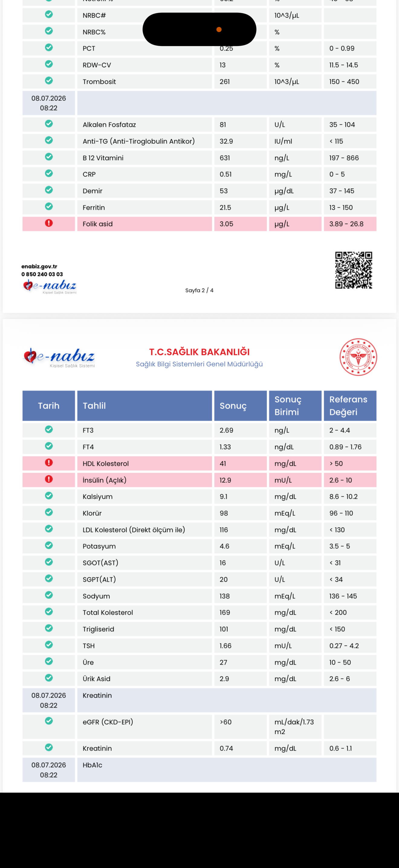Click the Kreatinin result value 0.74
Screen dimensions: 399x868
pyautogui.click(x=226, y=748)
